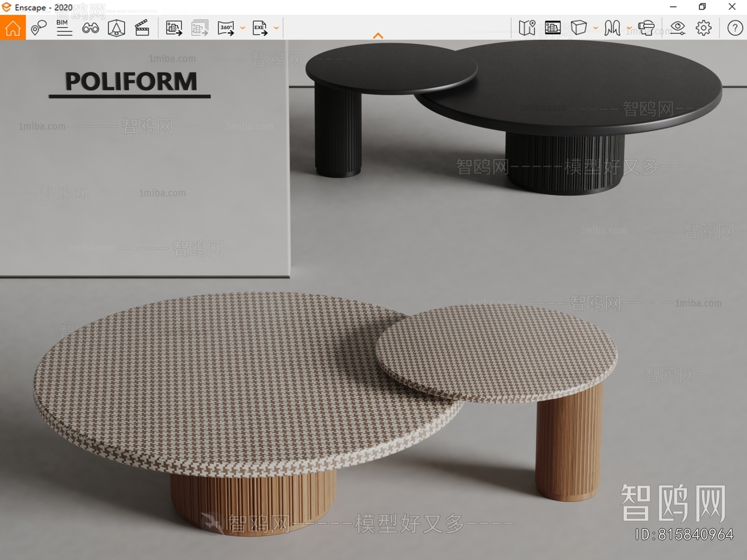Select the white mode / cube view style
The height and width of the screenshot is (560, 747).
pos(579,28)
